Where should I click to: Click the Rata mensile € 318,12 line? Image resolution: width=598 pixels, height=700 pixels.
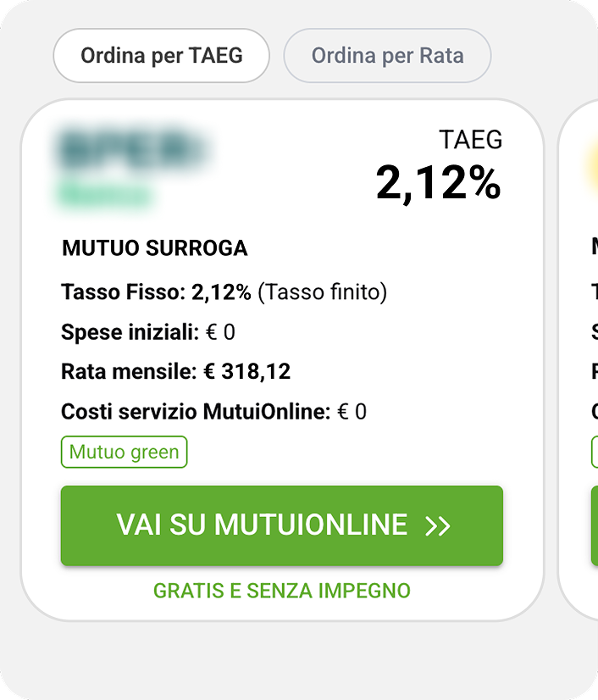(175, 372)
